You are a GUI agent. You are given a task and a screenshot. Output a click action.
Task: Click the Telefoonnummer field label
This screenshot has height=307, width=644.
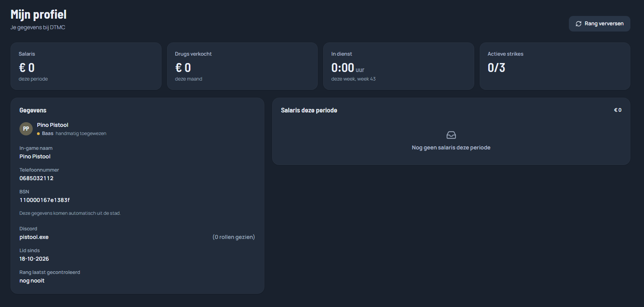click(39, 170)
